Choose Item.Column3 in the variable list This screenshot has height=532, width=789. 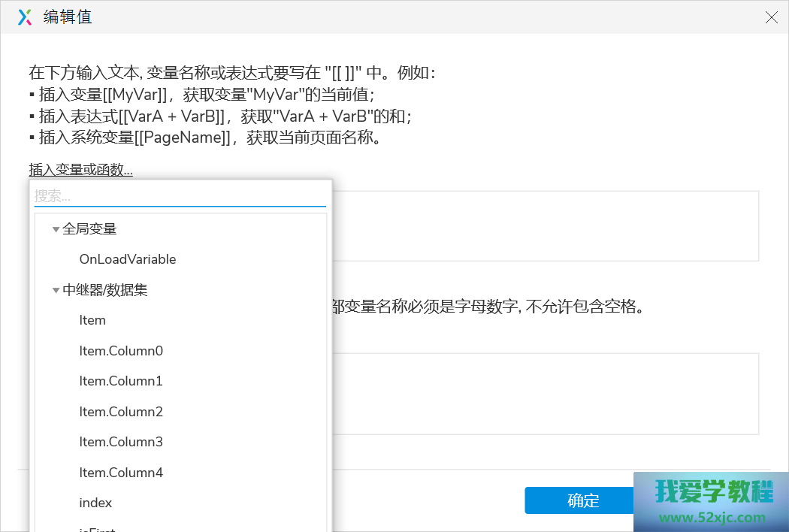121,442
